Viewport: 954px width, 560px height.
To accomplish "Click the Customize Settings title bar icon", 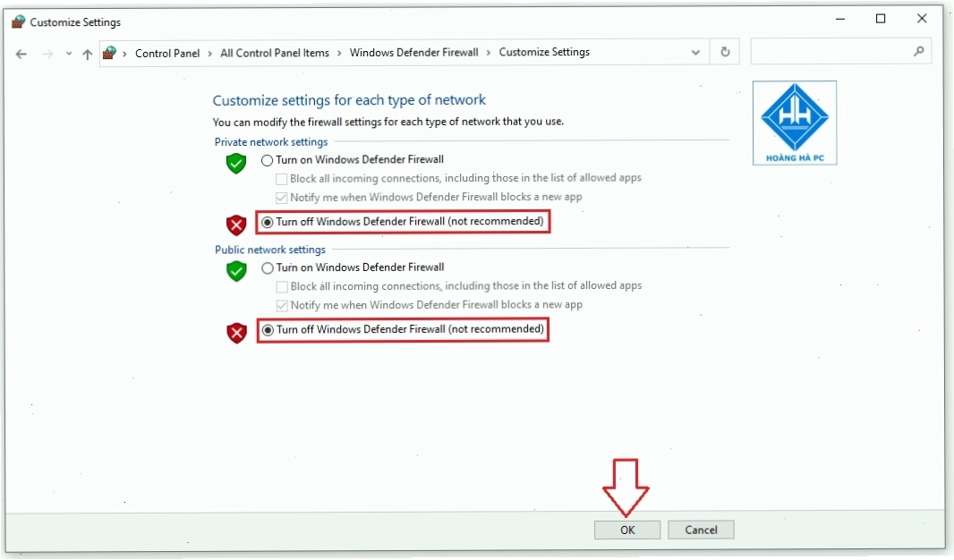I will [18, 21].
